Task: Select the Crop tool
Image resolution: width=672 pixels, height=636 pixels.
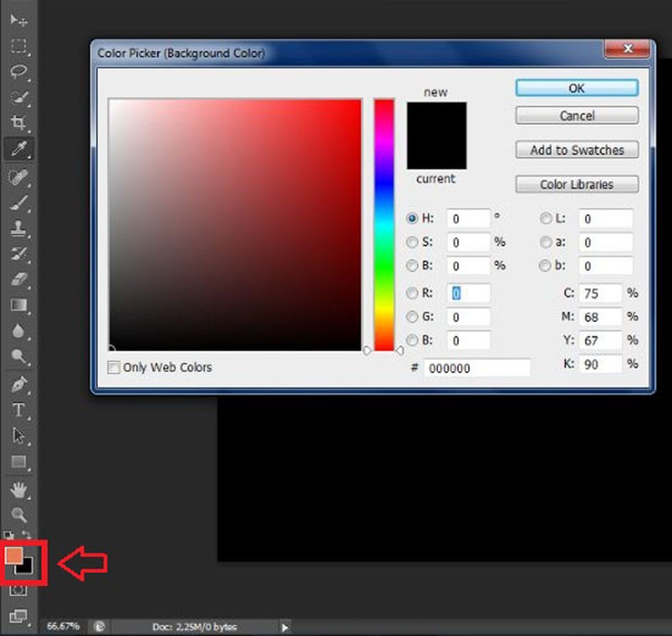Action: pos(18,122)
